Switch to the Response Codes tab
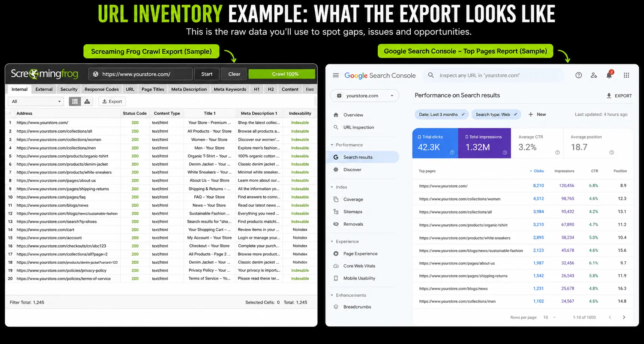Image resolution: width=644 pixels, height=344 pixels. click(x=102, y=89)
